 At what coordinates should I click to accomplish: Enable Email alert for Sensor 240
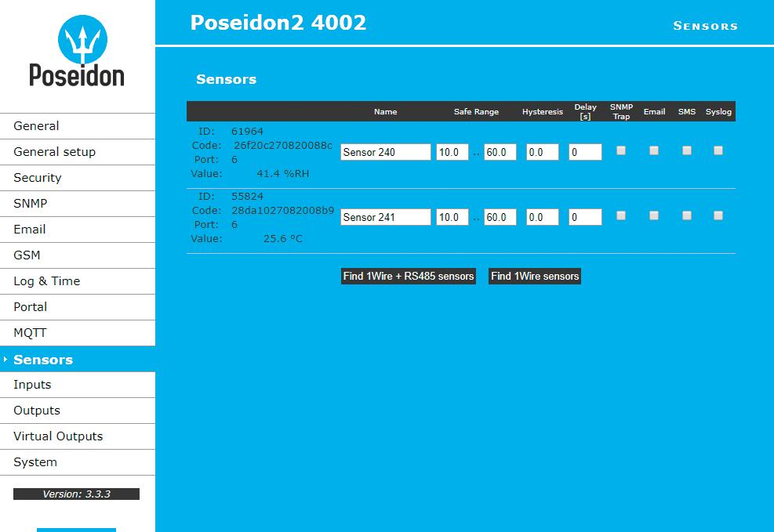click(654, 150)
